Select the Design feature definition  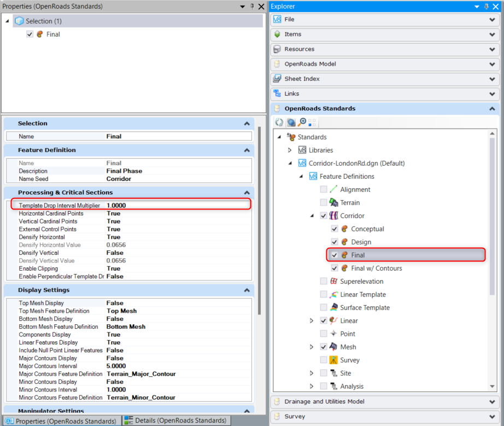point(361,242)
